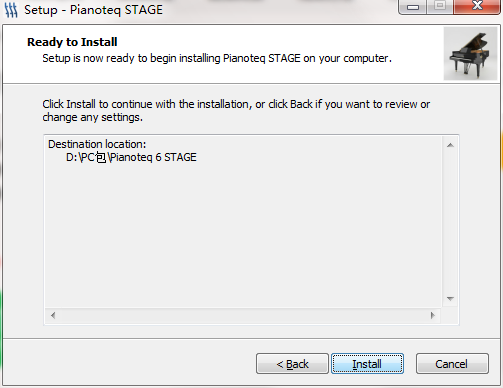Click the 'Click Install to continue' instruction text
The height and width of the screenshot is (388, 503).
click(236, 111)
